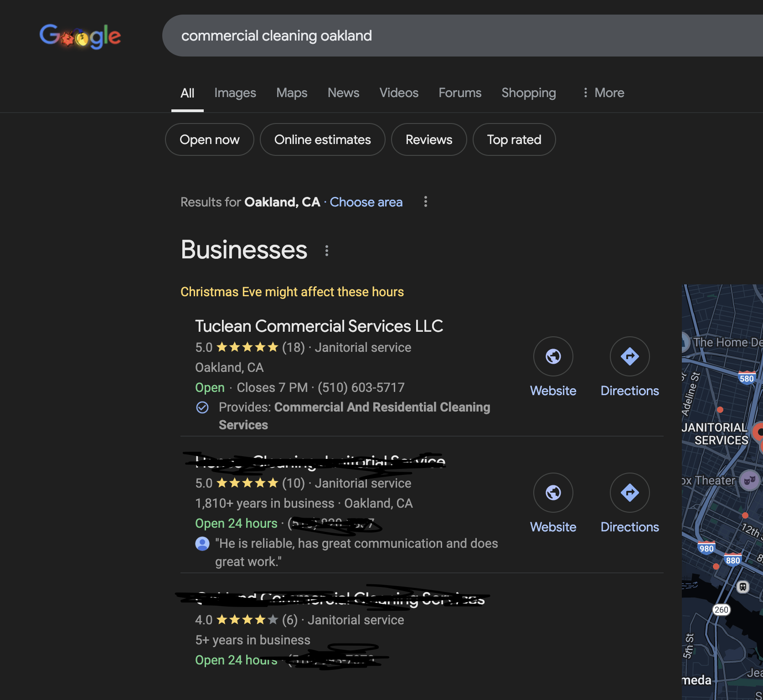Screen dimensions: 763x700
Task: Click Website globe icon for Tuclean Commercial Services
Action: point(553,356)
